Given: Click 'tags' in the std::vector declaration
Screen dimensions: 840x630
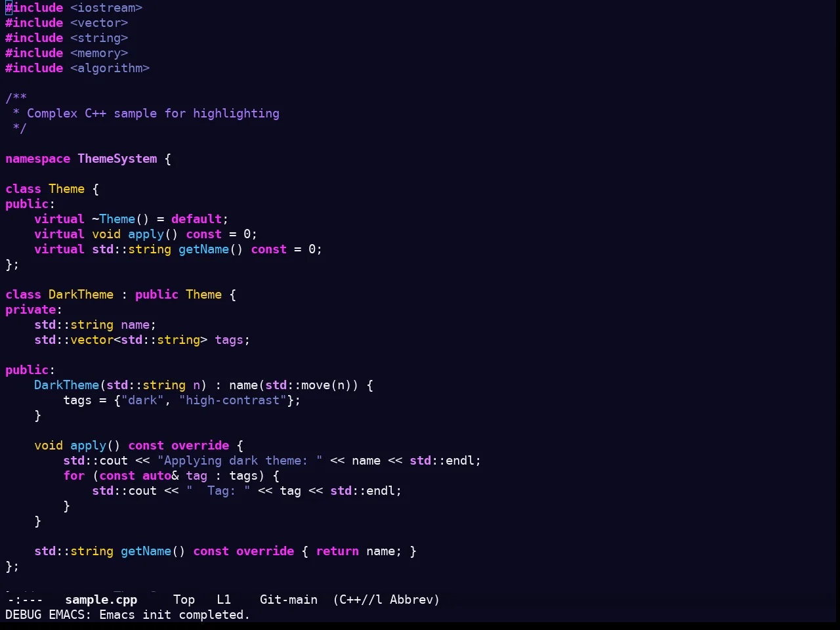Looking at the screenshot, I should 229,340.
